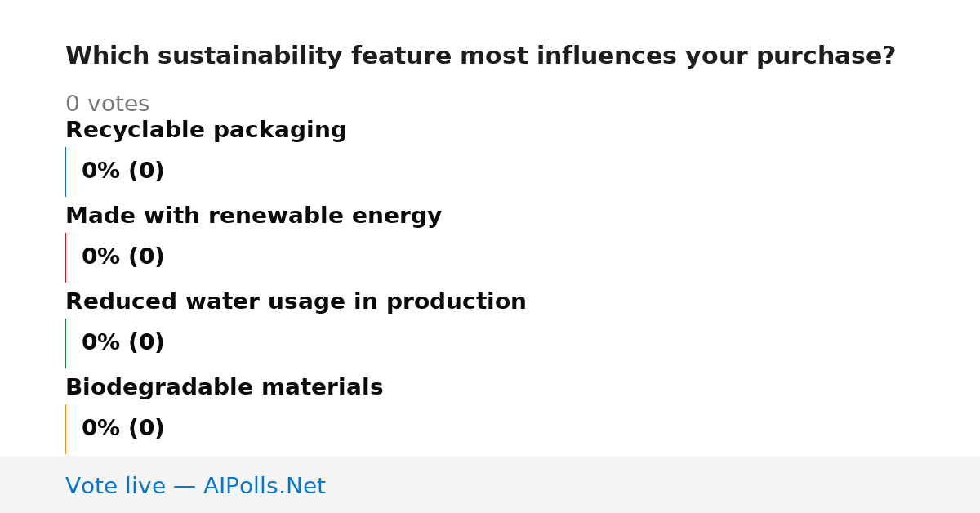The height and width of the screenshot is (513, 980).
Task: Pick the Biodegradable materials option
Action: [x=224, y=388]
